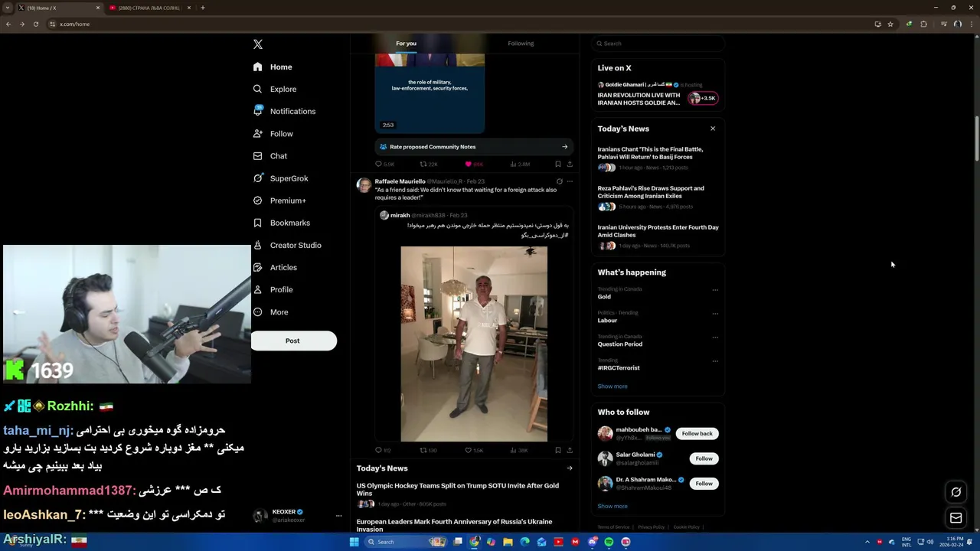Open the quoted post image of the man

[x=474, y=344]
